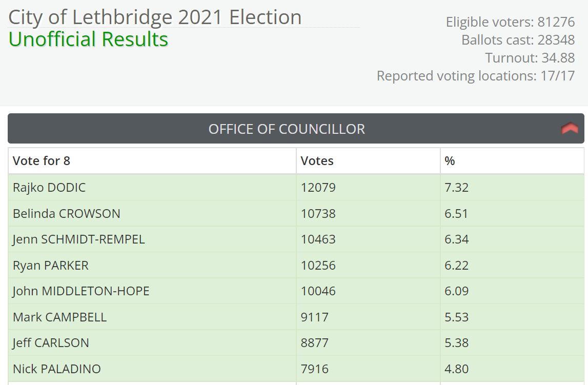Select the Votes column header

[317, 160]
